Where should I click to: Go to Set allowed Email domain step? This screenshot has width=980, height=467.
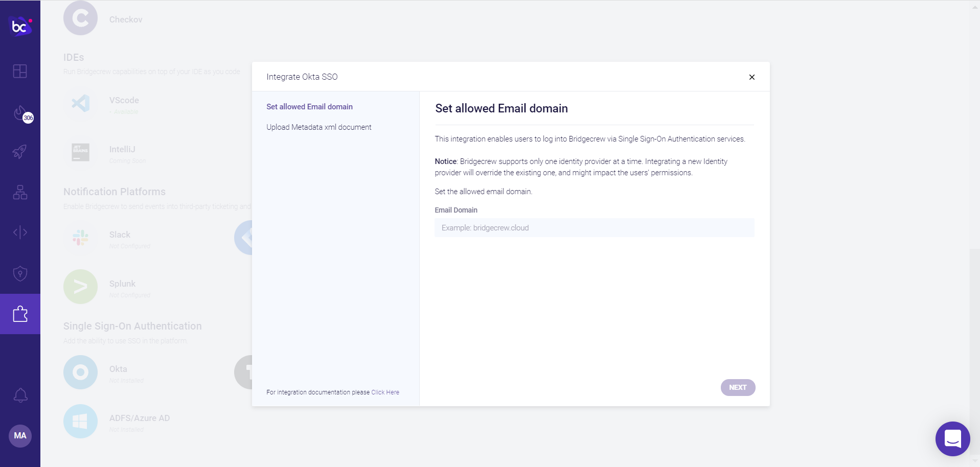309,107
